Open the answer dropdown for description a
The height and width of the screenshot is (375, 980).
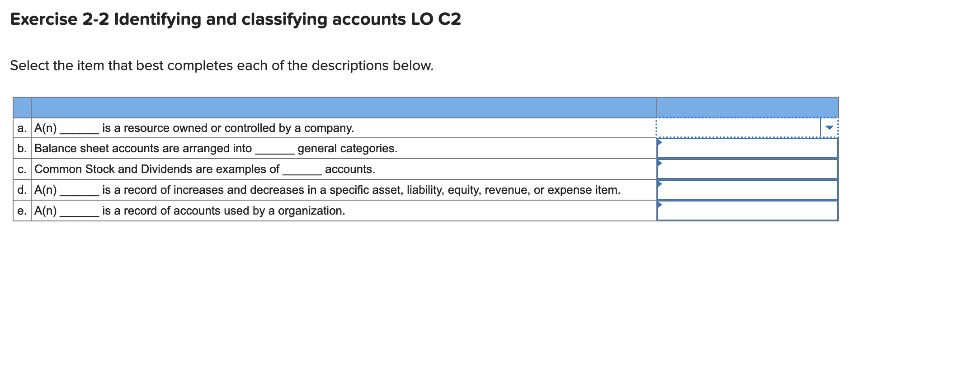click(745, 128)
